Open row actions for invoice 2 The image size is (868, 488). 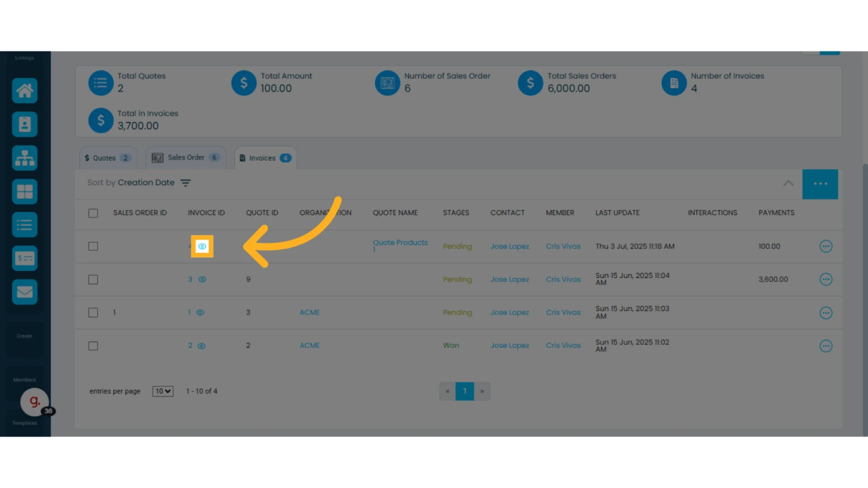tap(826, 346)
